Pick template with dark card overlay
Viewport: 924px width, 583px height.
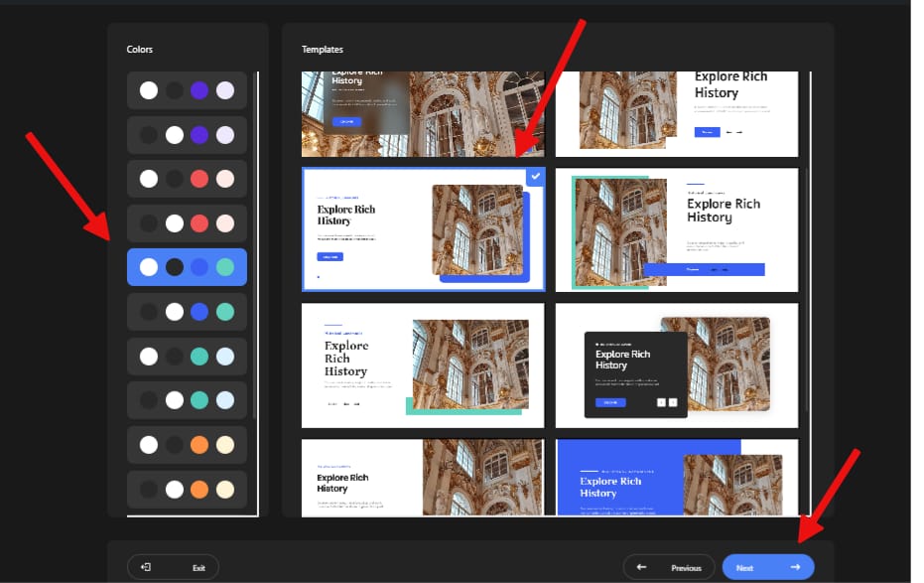click(x=677, y=365)
